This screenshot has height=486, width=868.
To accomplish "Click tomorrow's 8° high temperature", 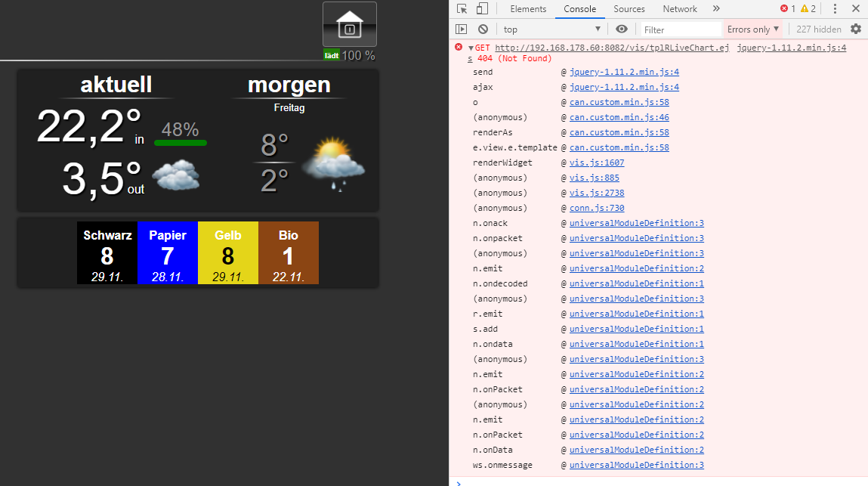I will [274, 145].
